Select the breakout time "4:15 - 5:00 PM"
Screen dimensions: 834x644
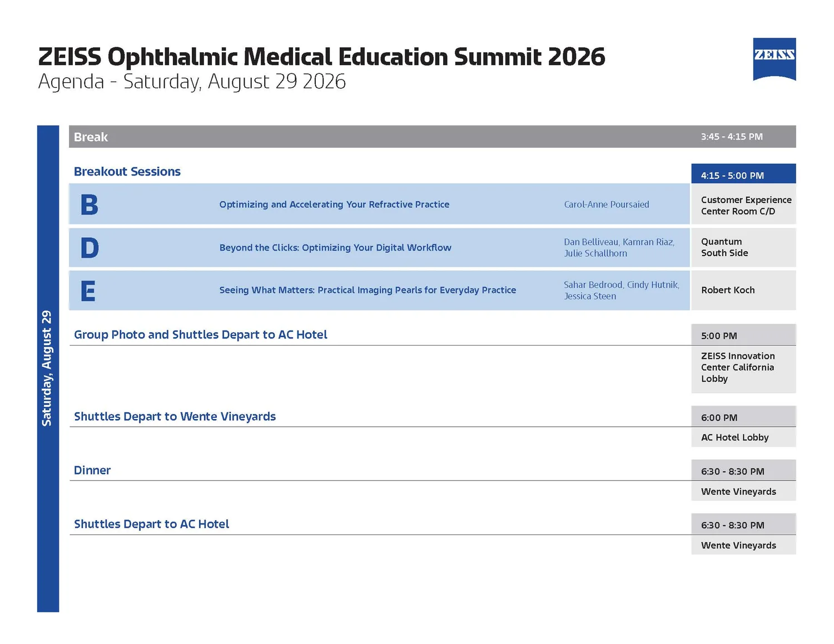(732, 176)
